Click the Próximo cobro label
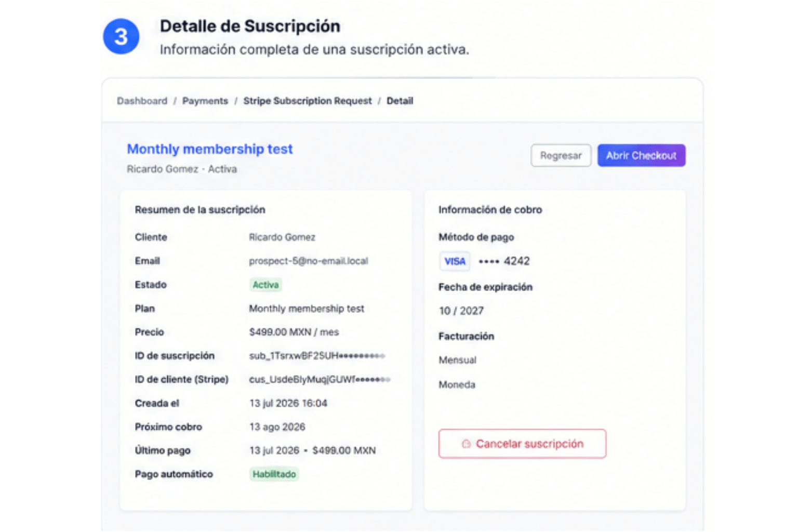 pos(168,427)
